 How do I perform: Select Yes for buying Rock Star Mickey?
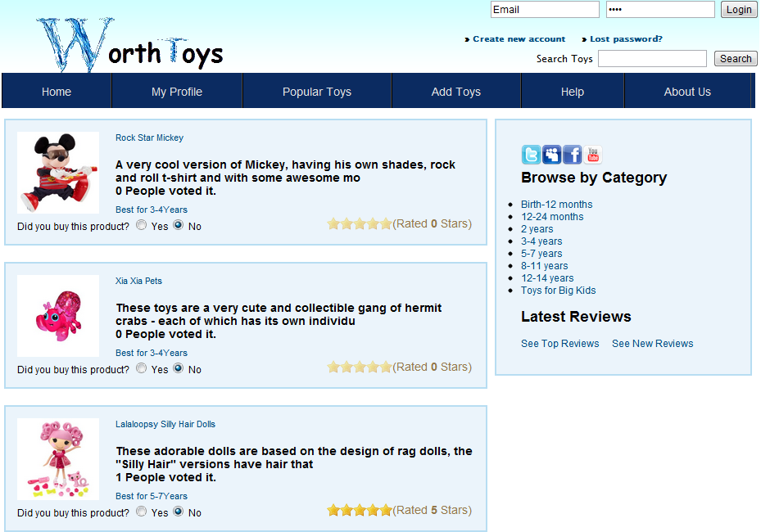click(142, 225)
